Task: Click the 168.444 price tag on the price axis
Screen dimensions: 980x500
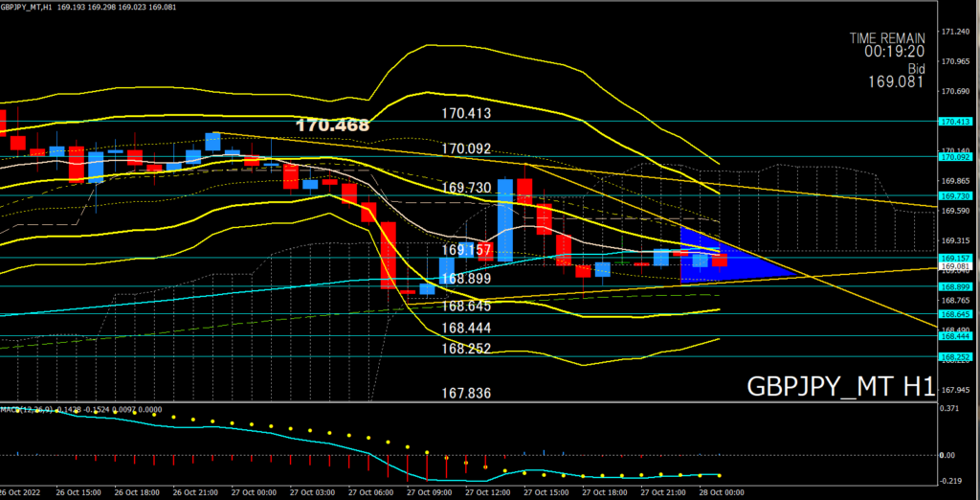Action: click(955, 335)
